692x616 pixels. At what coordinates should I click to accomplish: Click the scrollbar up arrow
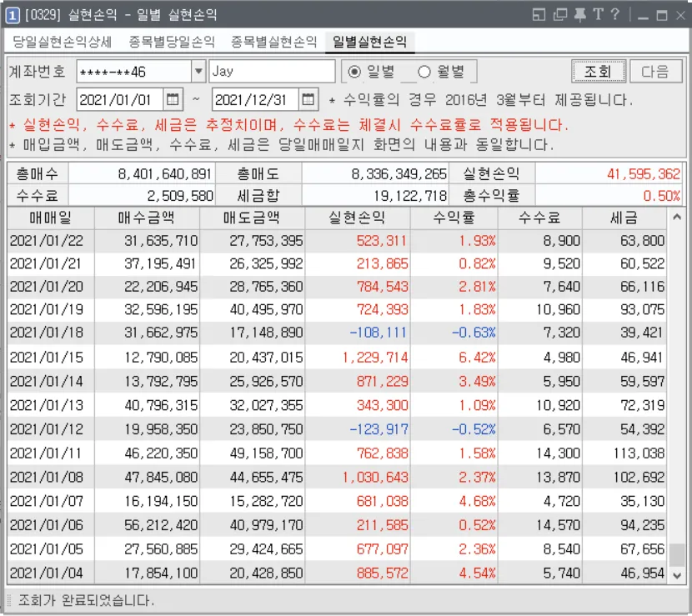[676, 218]
